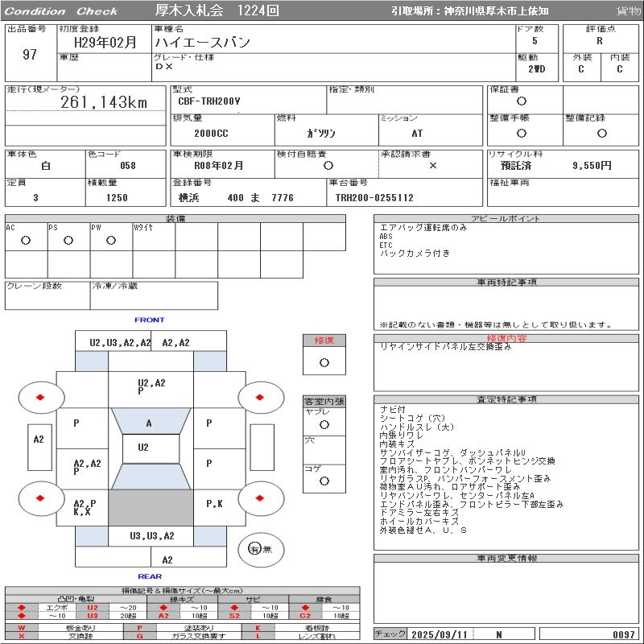The width and height of the screenshot is (644, 644).
Task: Click the drive type 2WD value
Action: click(537, 69)
